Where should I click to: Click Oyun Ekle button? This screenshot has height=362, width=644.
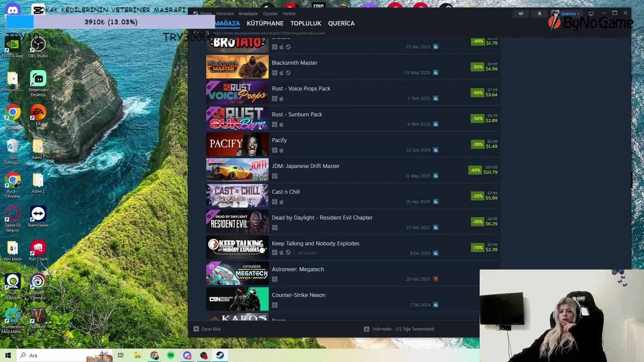[207, 329]
